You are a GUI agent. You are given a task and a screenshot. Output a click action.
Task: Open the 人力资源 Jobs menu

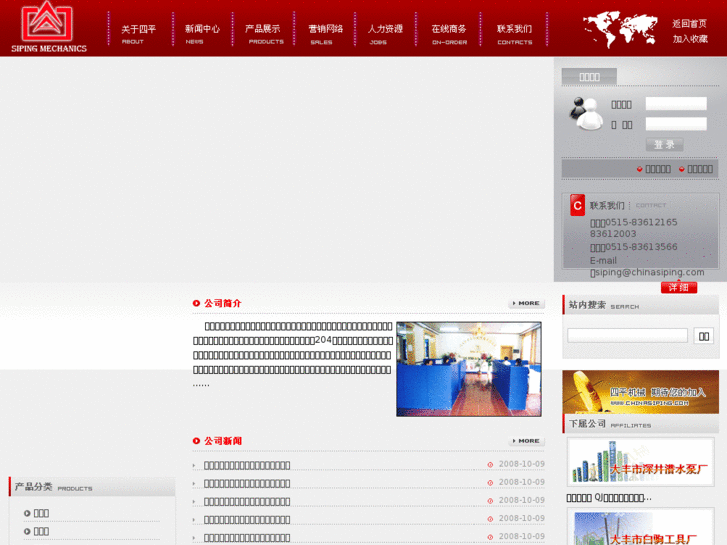385,34
